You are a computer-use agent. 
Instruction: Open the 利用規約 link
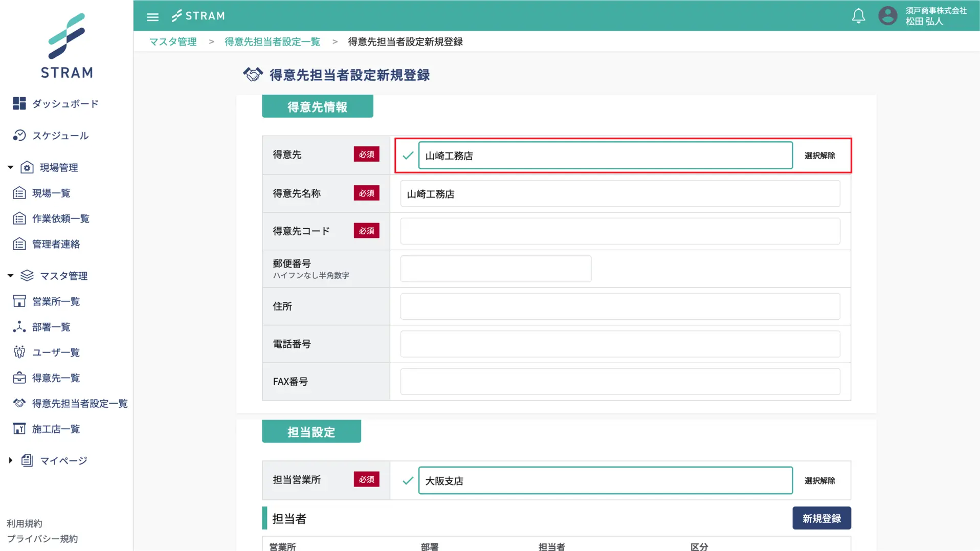pyautogui.click(x=25, y=523)
